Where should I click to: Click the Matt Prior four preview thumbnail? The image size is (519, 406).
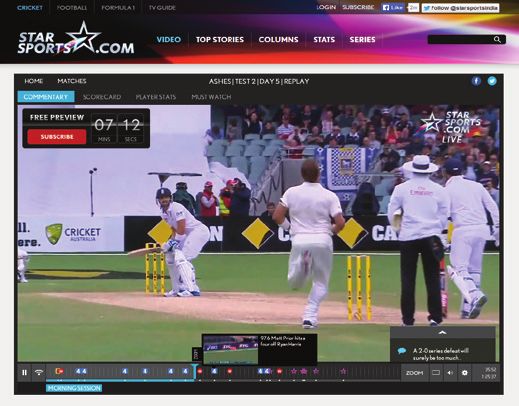tap(230, 350)
